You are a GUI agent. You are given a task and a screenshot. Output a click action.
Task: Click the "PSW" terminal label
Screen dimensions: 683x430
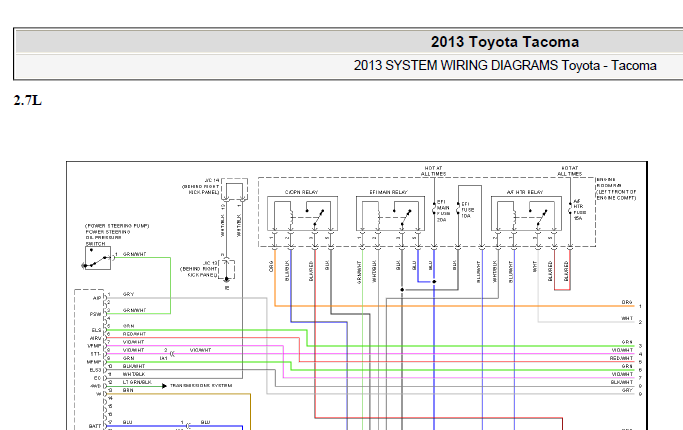[x=95, y=314]
